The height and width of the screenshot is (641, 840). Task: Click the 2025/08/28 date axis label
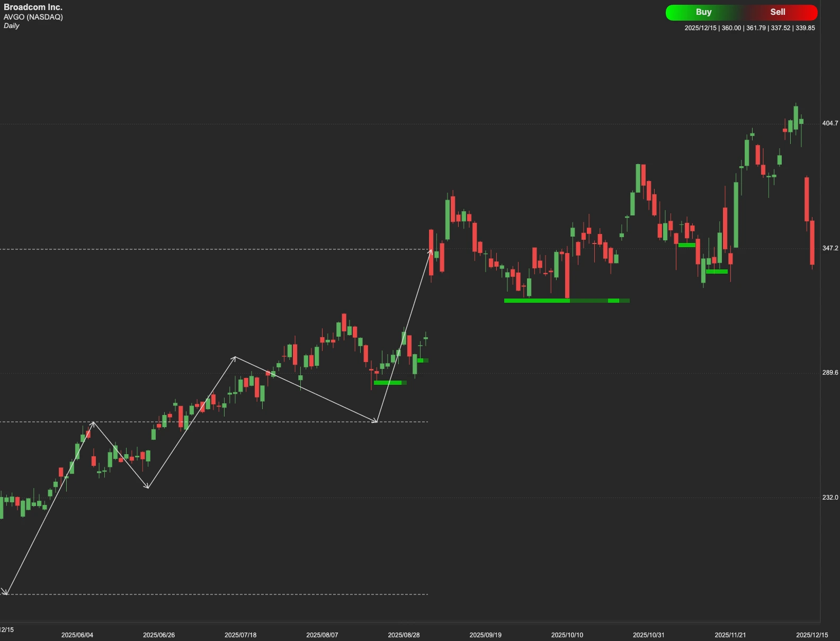(x=404, y=635)
